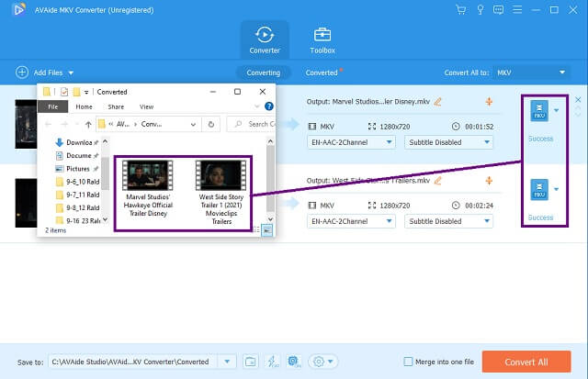This screenshot has width=588, height=379.
Task: Expand EN-AAC-2Channel audio dropdown for first video
Action: (x=351, y=143)
